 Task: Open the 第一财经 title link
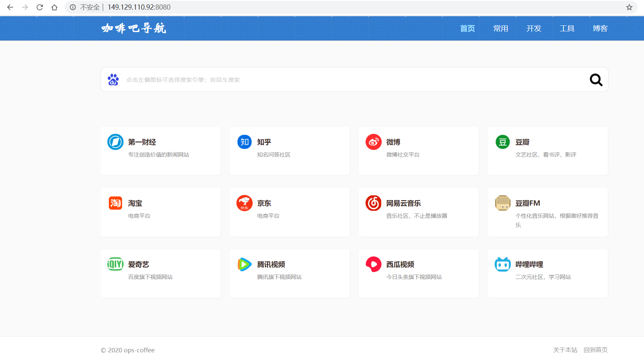pyautogui.click(x=142, y=142)
